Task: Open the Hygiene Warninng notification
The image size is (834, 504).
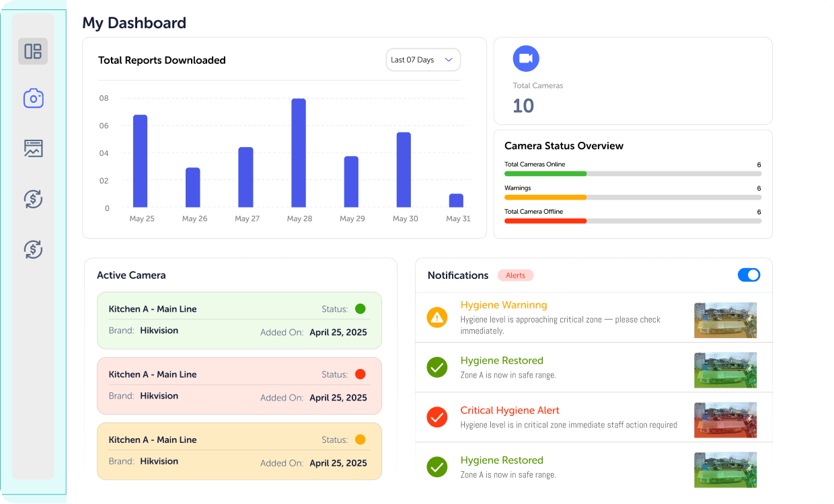Action: [x=504, y=304]
